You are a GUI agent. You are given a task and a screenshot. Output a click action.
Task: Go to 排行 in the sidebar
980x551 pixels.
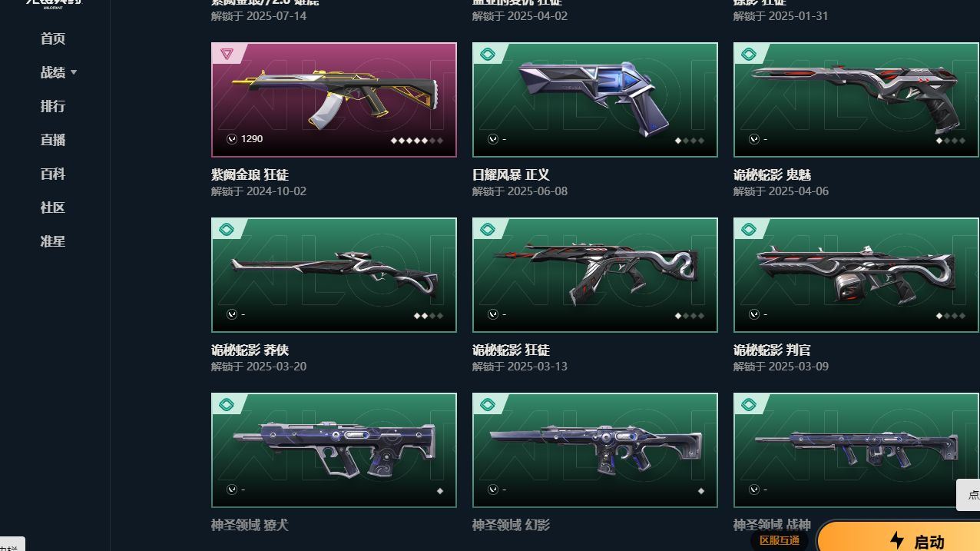tap(53, 106)
